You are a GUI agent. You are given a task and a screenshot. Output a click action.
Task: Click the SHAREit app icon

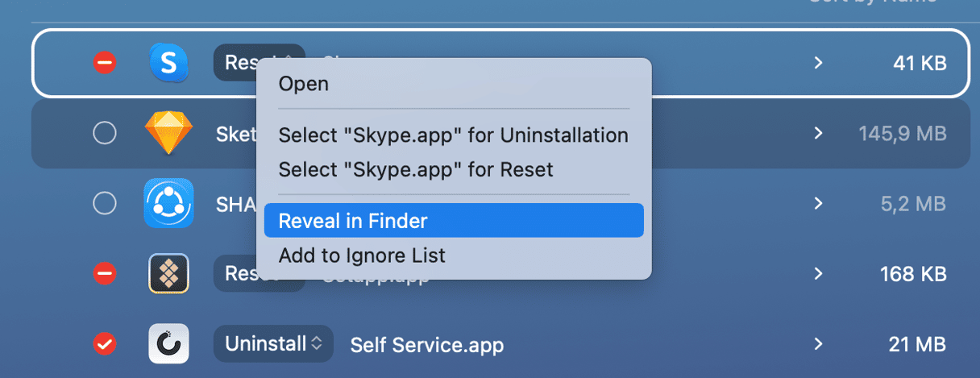[x=168, y=203]
